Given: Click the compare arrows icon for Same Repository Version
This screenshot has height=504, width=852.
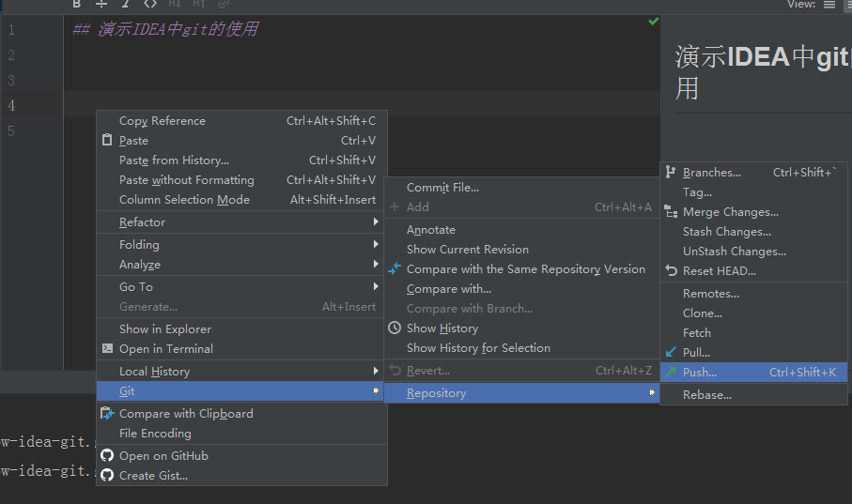Looking at the screenshot, I should pos(395,268).
